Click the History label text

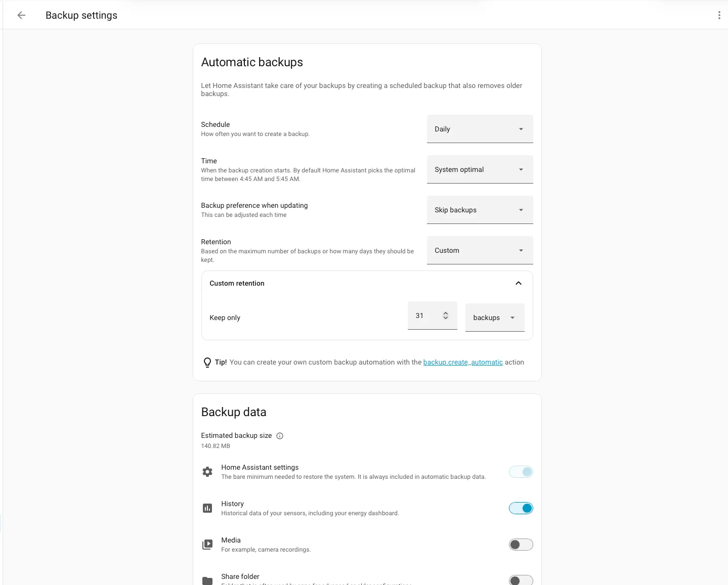coord(233,504)
